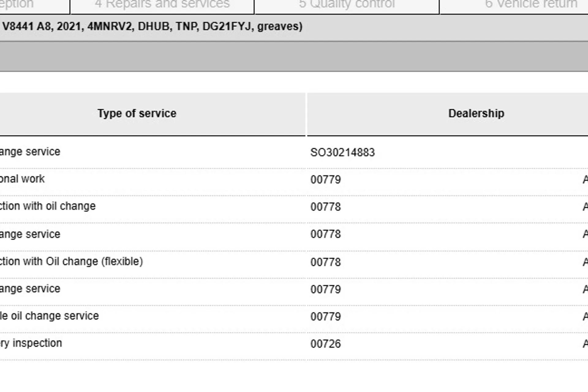Click 00779 in flexible oil change service row
The width and height of the screenshot is (588, 392).
coord(326,317)
